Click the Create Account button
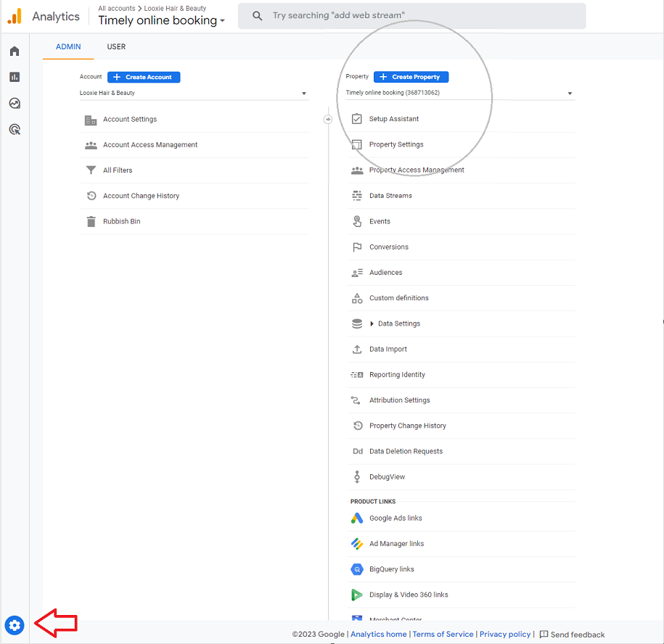 tap(144, 77)
